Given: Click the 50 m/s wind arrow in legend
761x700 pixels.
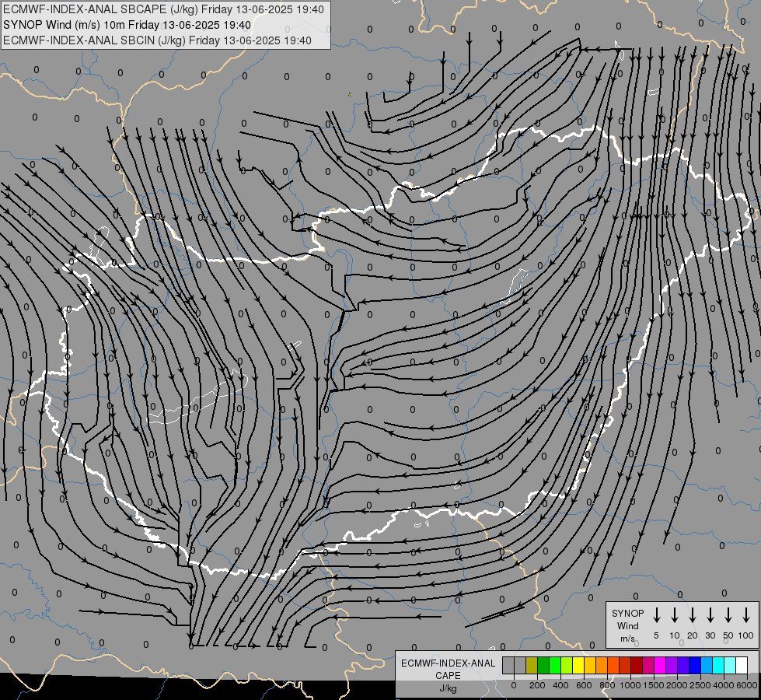Looking at the screenshot, I should coord(728,615).
